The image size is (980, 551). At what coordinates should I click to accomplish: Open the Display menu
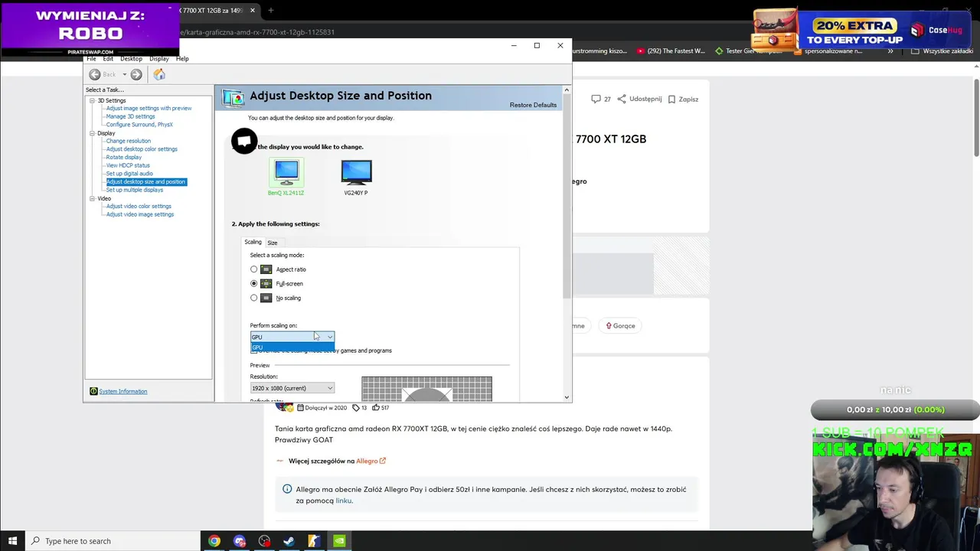tap(159, 58)
